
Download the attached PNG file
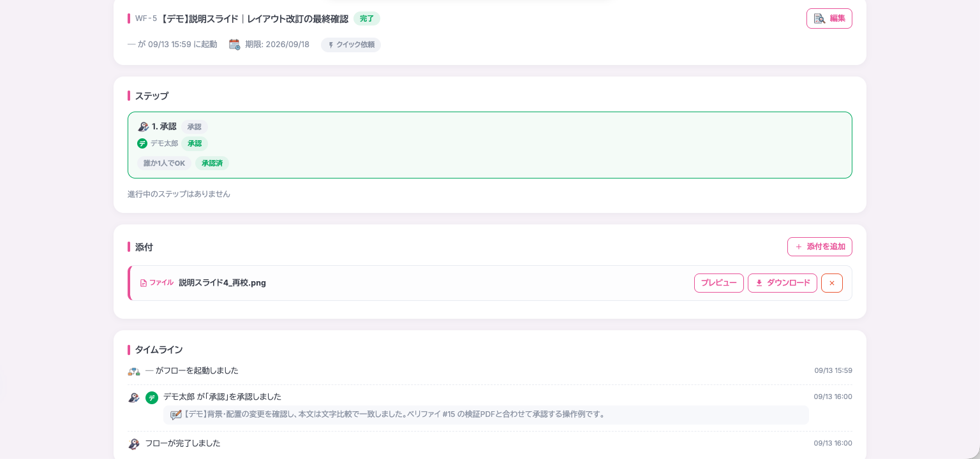782,283
